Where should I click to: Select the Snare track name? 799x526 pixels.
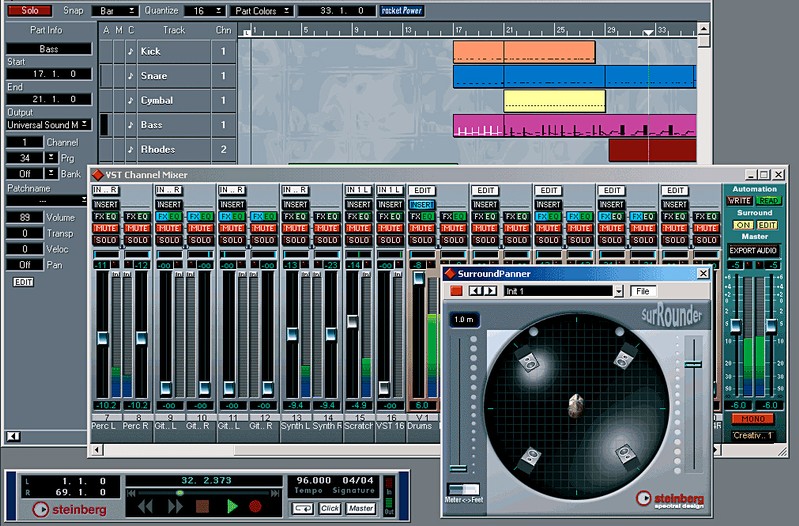154,76
